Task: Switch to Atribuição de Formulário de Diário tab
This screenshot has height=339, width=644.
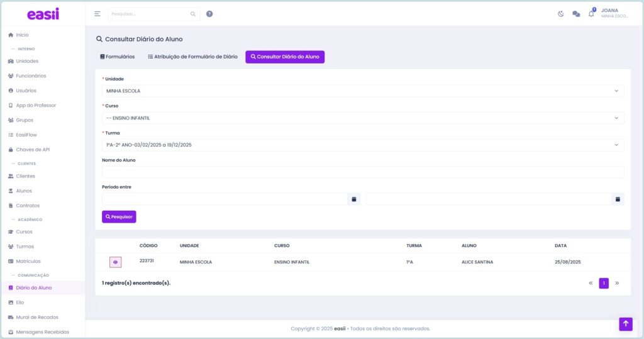Action: [x=192, y=57]
